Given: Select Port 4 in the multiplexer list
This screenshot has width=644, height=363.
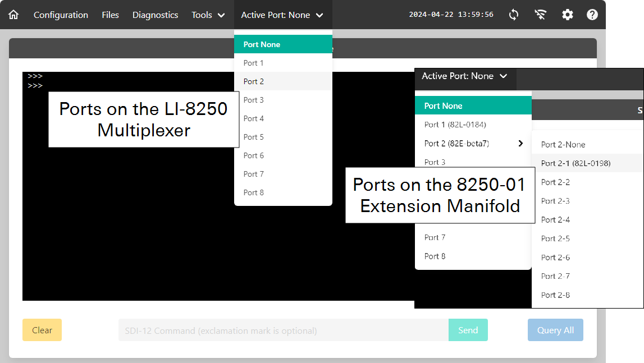Looking at the screenshot, I should pos(283,118).
